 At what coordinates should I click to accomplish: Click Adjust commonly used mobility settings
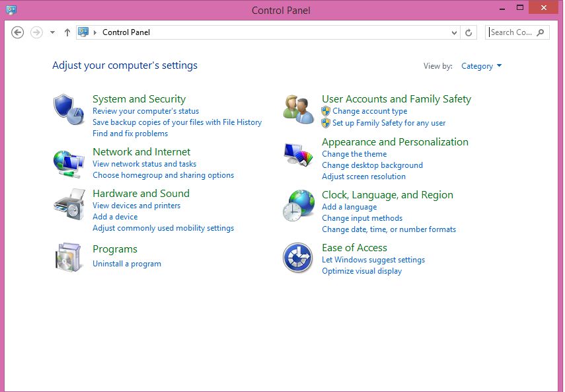tap(163, 228)
